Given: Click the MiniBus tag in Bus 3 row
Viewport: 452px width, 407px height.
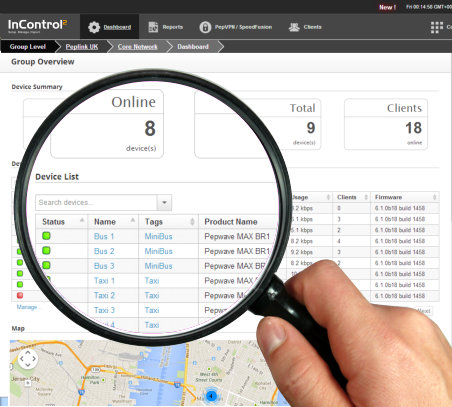Looking at the screenshot, I should coord(158,266).
